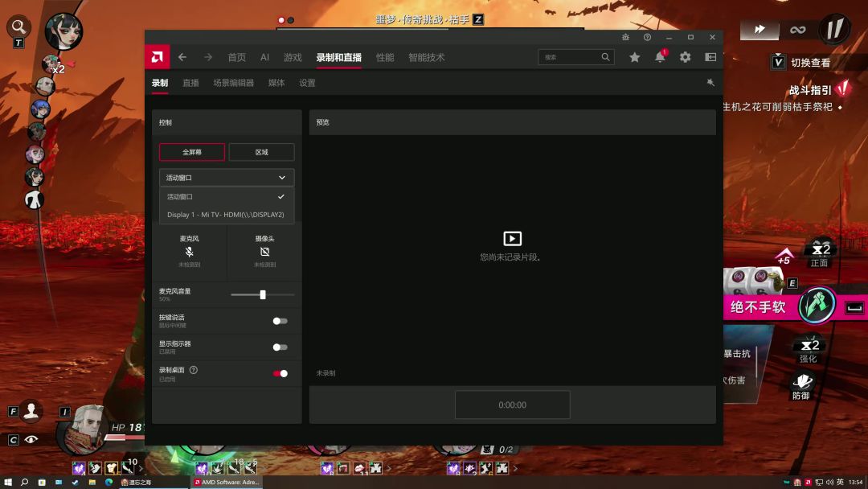Click the game's magnifier search icon
Image resolution: width=868 pixels, height=489 pixels.
tap(18, 26)
